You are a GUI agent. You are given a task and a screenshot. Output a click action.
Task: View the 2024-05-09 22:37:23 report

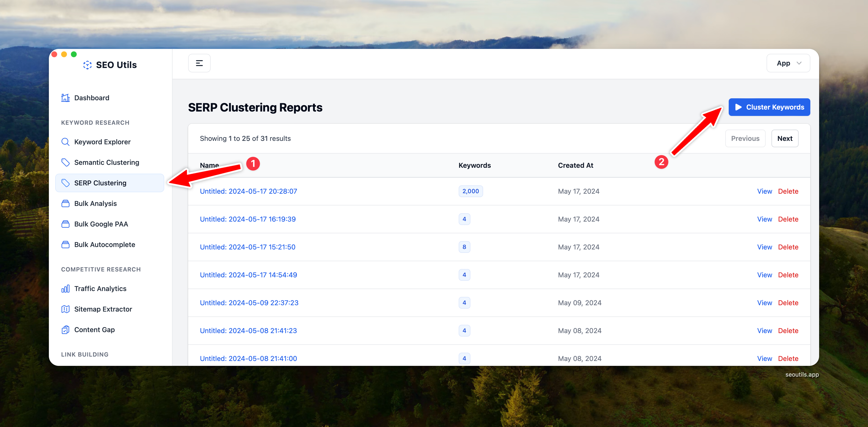click(x=764, y=303)
